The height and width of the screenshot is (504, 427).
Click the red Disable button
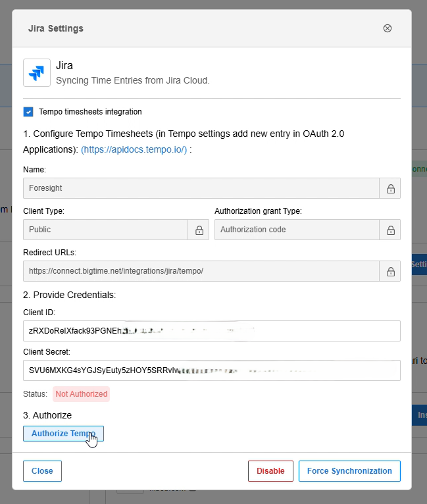pyautogui.click(x=270, y=471)
